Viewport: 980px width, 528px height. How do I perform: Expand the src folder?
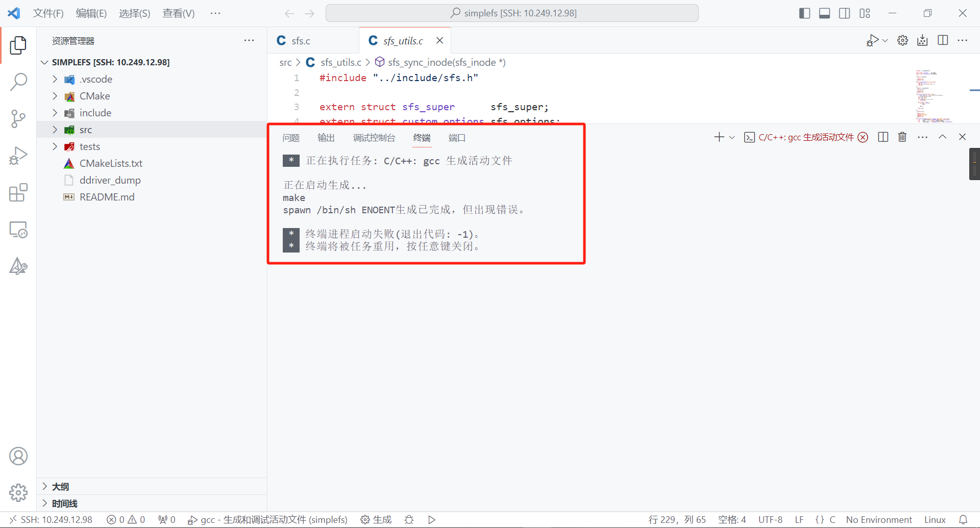tap(86, 130)
